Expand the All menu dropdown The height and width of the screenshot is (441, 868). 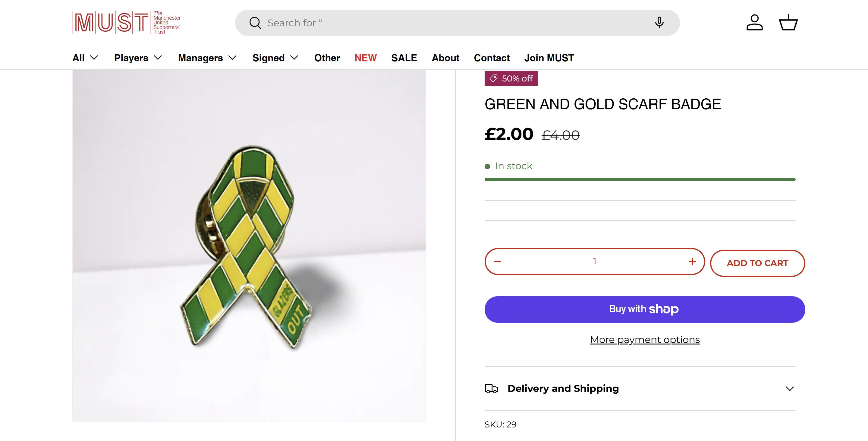coord(85,58)
